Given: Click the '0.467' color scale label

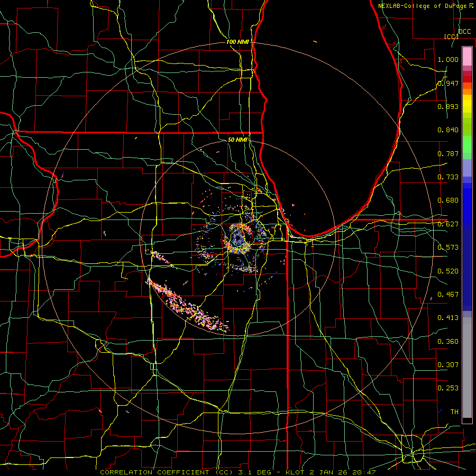Looking at the screenshot, I should [448, 294].
